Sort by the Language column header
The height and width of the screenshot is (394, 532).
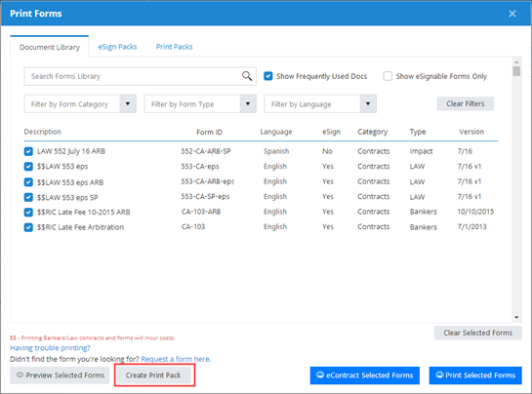click(276, 132)
